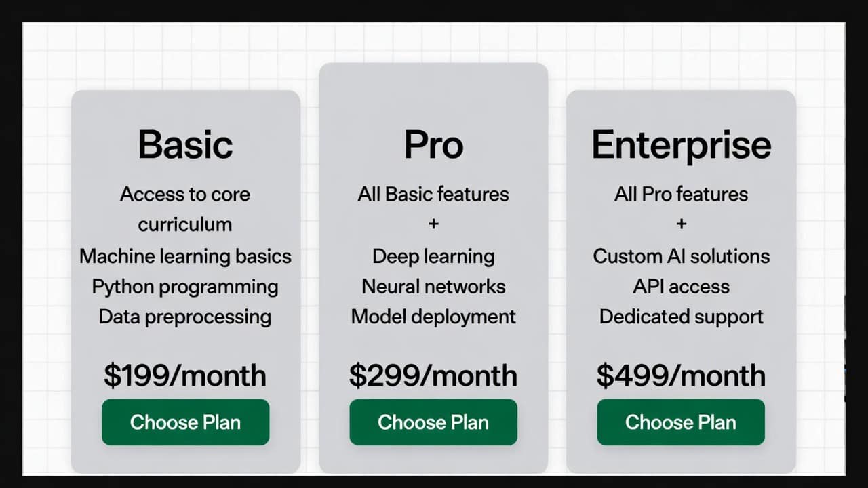The height and width of the screenshot is (488, 868).
Task: Click the Data preprocessing feature line
Action: tap(185, 317)
